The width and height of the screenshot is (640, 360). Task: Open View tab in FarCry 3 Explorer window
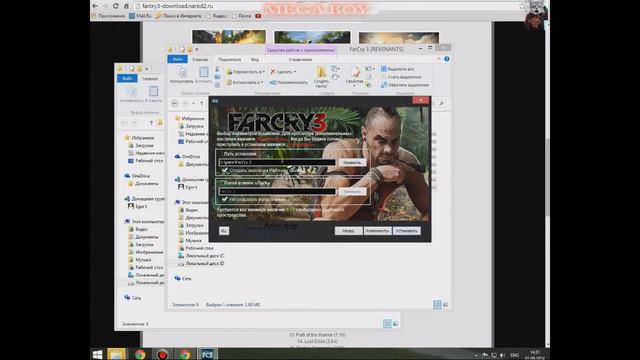(255, 60)
